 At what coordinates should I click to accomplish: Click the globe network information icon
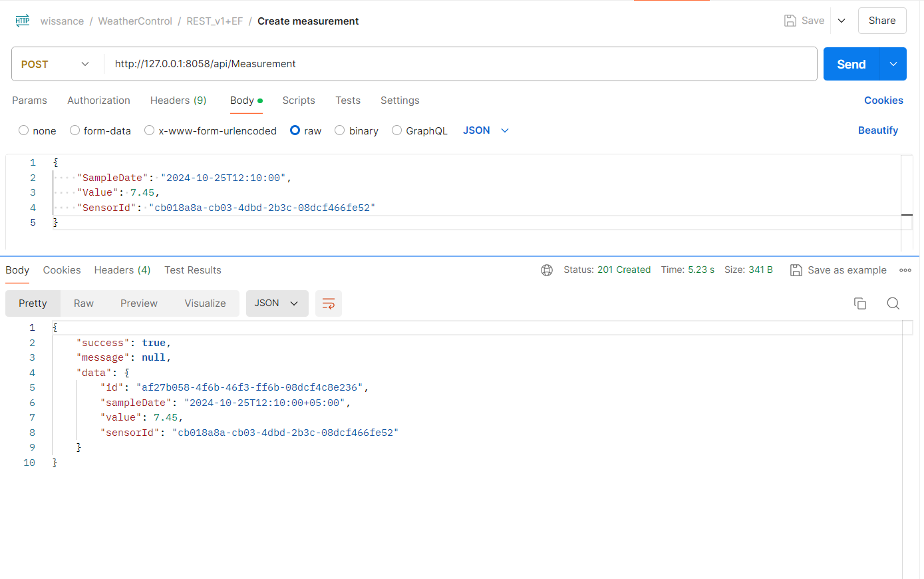pyautogui.click(x=547, y=270)
